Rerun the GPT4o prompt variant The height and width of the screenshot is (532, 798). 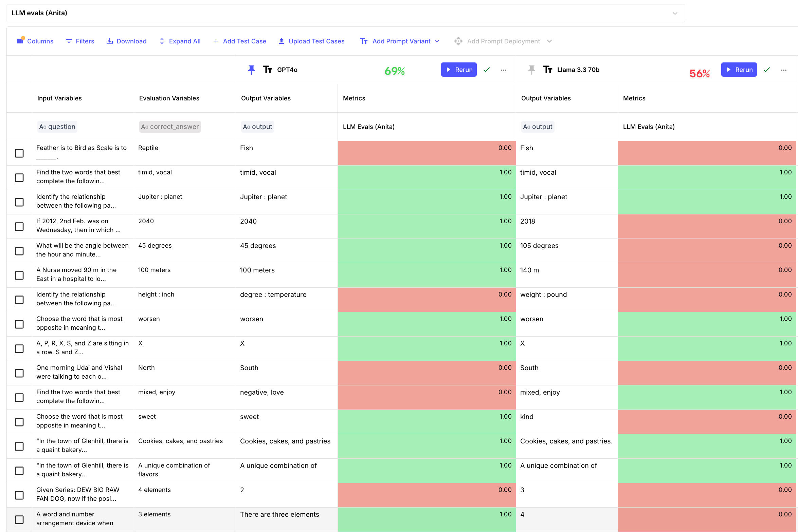459,70
